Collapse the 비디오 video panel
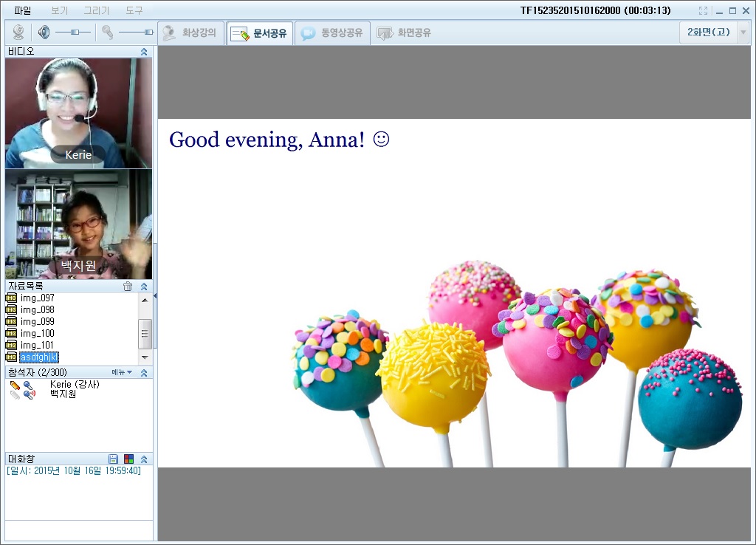This screenshot has width=756, height=545. tap(144, 52)
